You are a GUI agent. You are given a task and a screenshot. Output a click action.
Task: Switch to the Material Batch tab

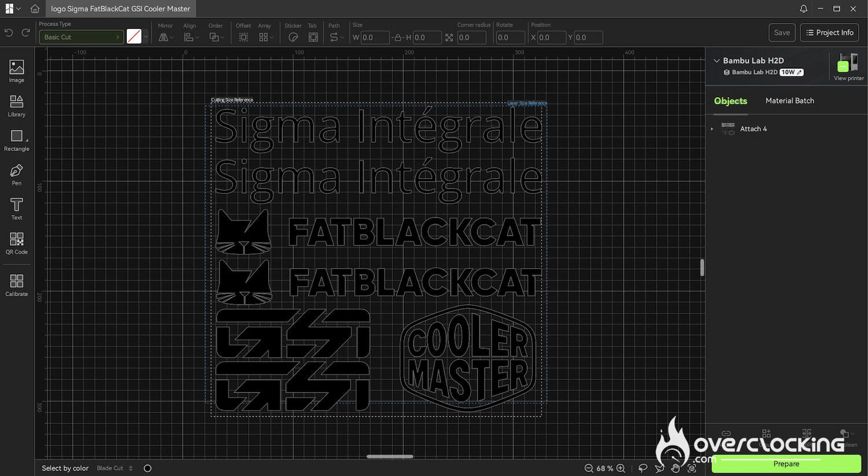[x=790, y=101]
